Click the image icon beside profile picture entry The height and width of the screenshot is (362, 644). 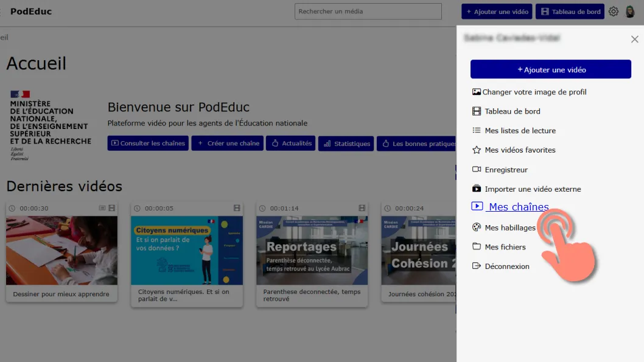tap(477, 92)
